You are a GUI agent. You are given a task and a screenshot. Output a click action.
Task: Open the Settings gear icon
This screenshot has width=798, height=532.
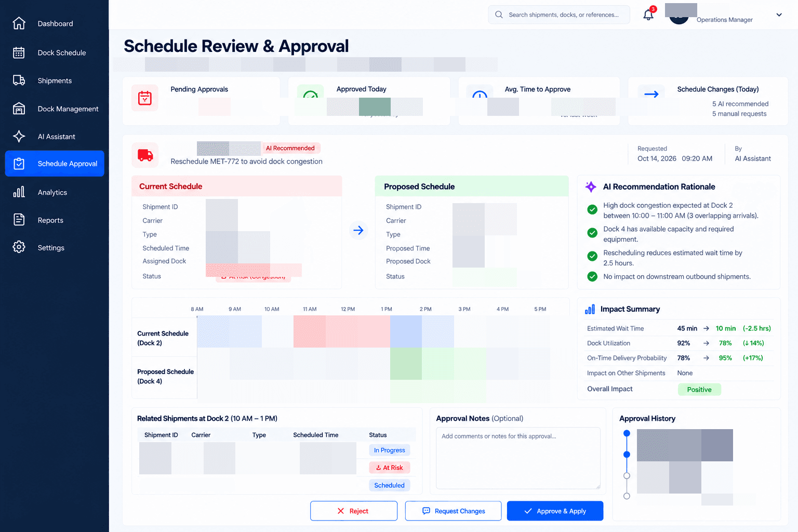click(x=19, y=247)
